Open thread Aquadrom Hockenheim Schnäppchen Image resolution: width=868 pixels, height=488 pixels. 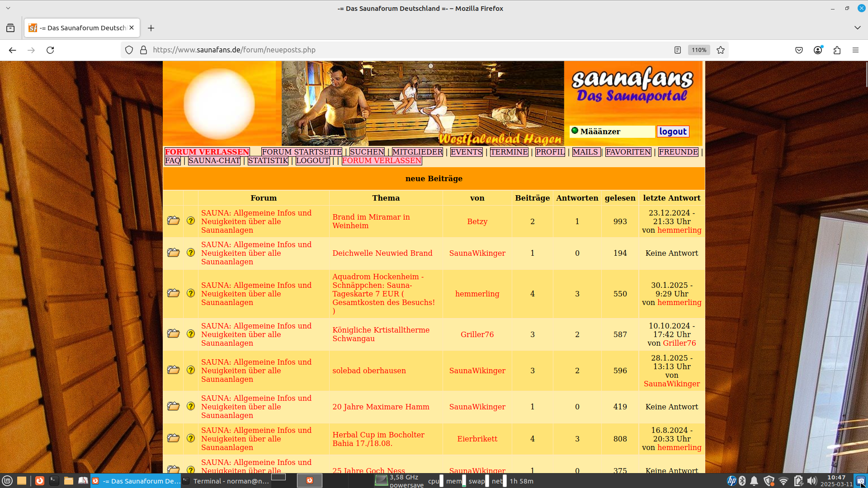click(384, 294)
